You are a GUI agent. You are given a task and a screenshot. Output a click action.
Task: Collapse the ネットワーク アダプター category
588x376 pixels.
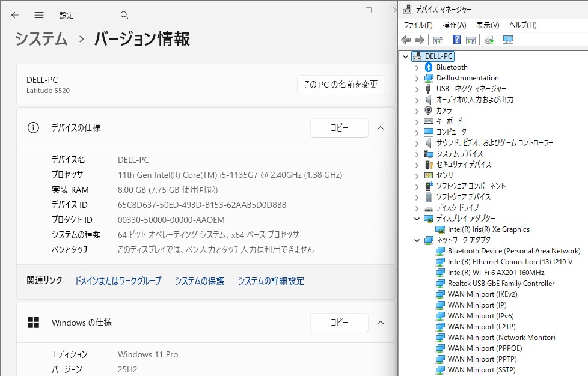coord(417,240)
